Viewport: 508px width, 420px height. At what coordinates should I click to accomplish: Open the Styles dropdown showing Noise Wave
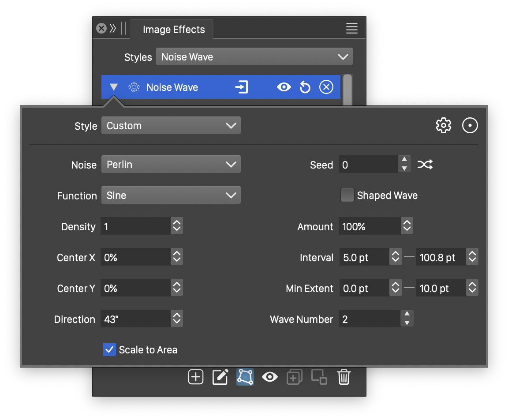point(254,57)
